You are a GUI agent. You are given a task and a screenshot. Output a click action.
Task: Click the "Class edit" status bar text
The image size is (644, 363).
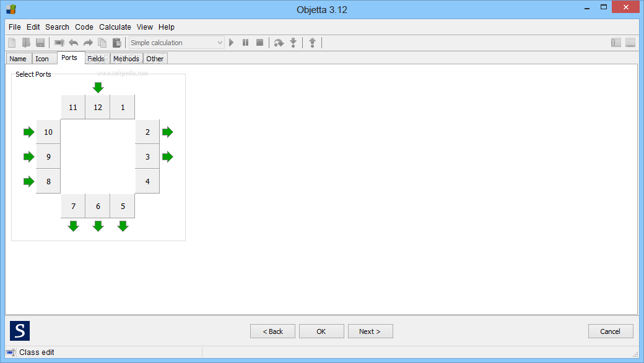[x=37, y=352]
